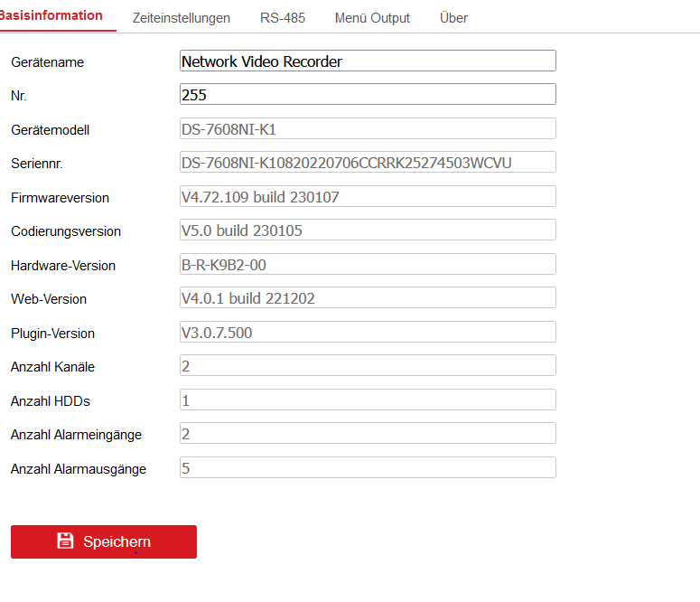The height and width of the screenshot is (602, 700).
Task: Click into the Gerätename text field
Action: click(368, 61)
